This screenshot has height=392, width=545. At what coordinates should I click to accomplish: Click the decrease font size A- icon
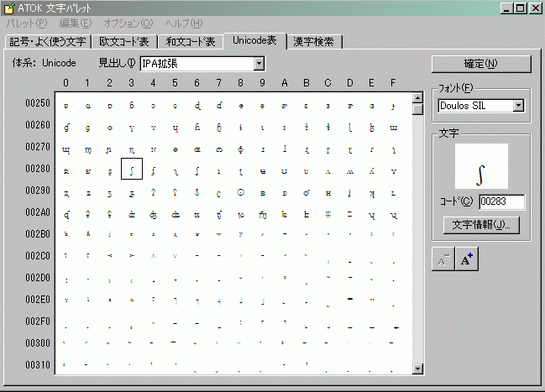point(443,259)
